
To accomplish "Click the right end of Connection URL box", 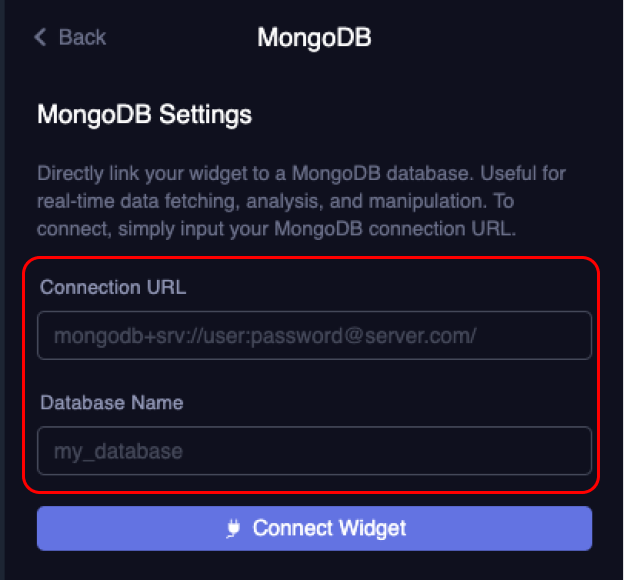I will 570,335.
